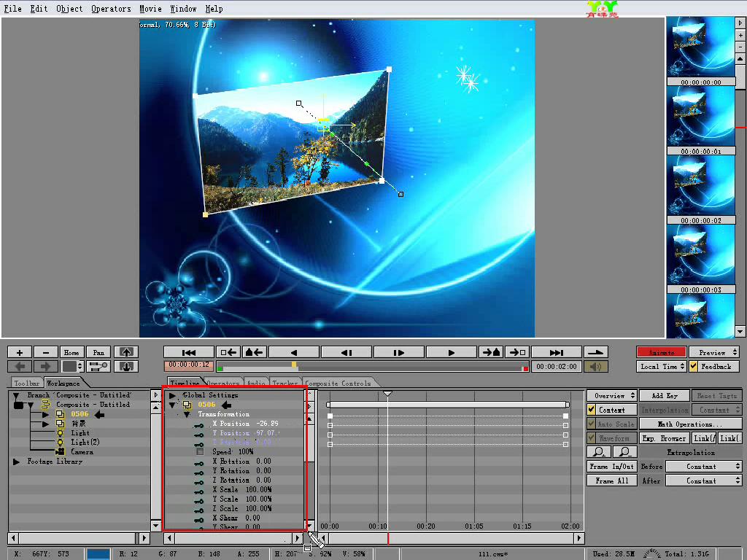Open the Exp. Browser button
747x560 pixels.
(664, 438)
